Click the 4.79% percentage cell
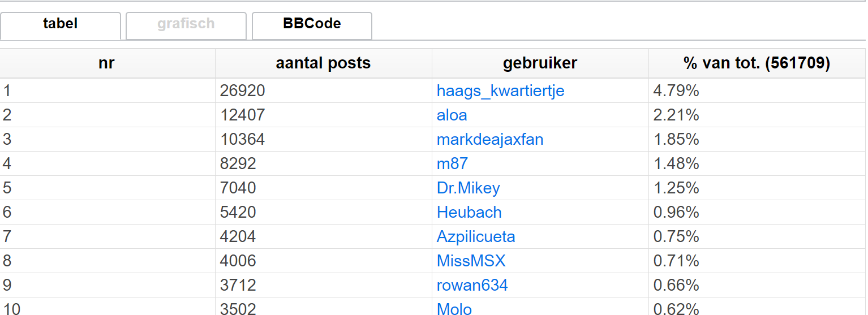The width and height of the screenshot is (868, 315). pyautogui.click(x=757, y=91)
